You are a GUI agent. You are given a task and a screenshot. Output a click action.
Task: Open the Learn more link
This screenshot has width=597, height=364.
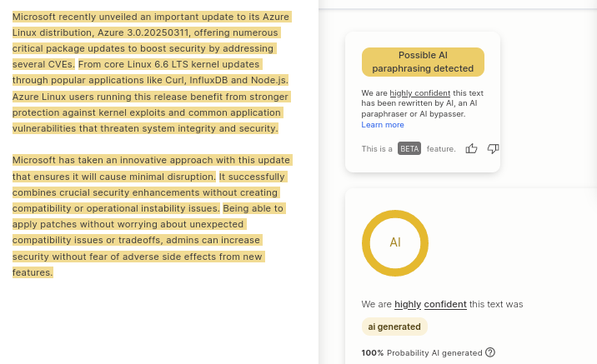[x=383, y=125]
